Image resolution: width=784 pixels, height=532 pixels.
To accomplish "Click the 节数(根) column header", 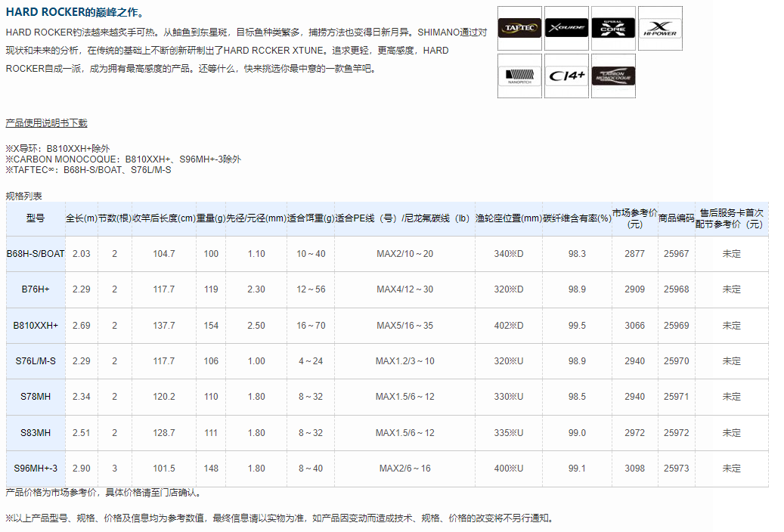I will click(114, 218).
